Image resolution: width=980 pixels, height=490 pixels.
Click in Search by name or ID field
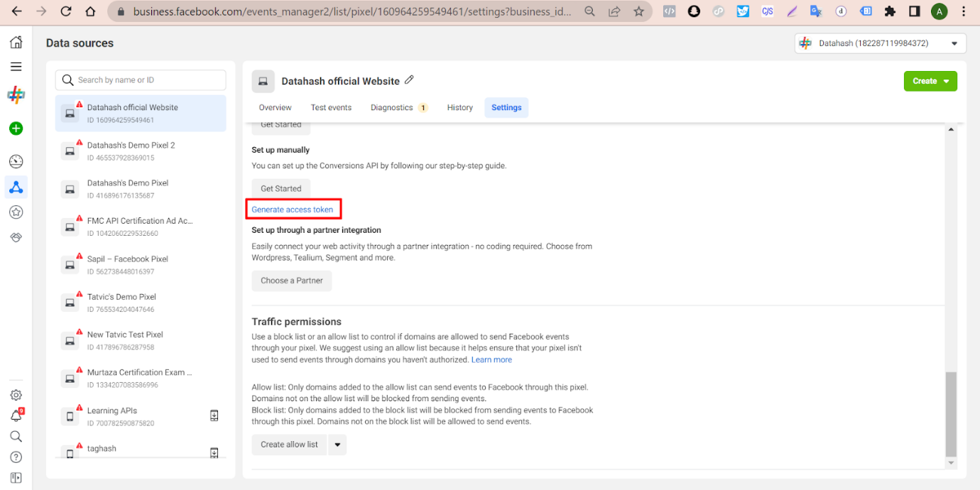(141, 80)
